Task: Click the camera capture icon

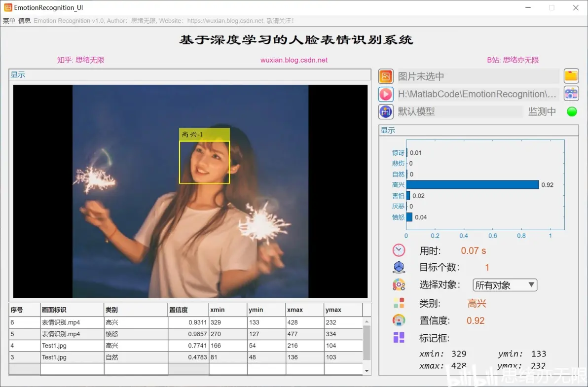Action: (571, 94)
